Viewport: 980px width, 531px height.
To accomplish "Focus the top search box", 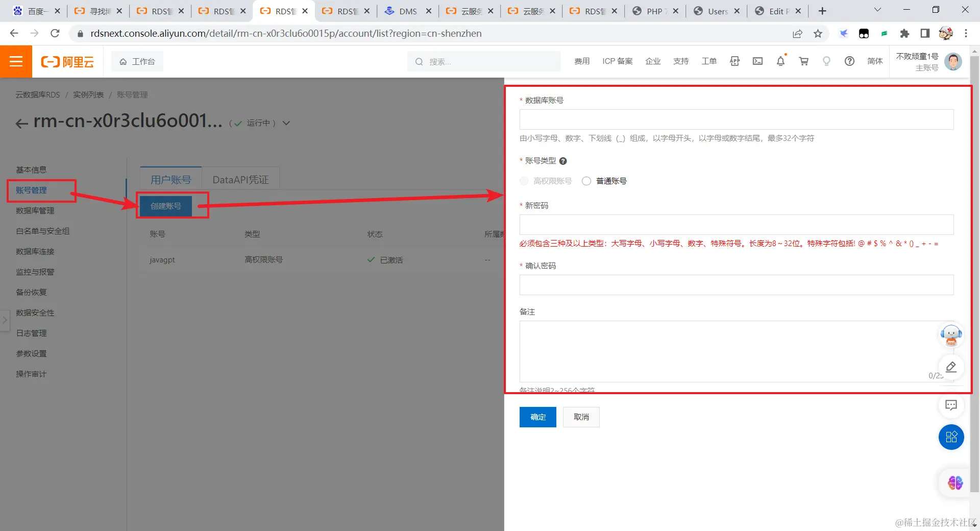I will pyautogui.click(x=483, y=61).
